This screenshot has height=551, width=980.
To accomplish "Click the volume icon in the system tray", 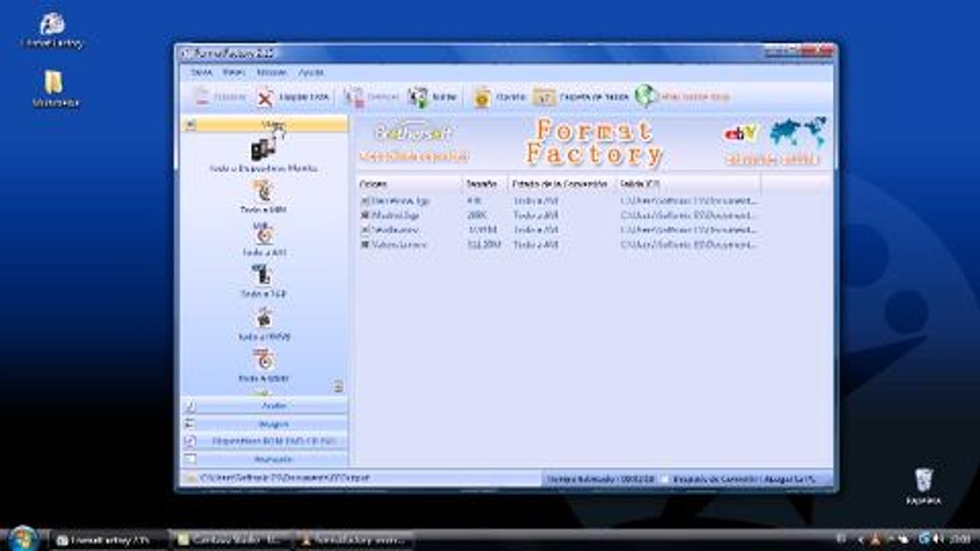I will pos(937,539).
